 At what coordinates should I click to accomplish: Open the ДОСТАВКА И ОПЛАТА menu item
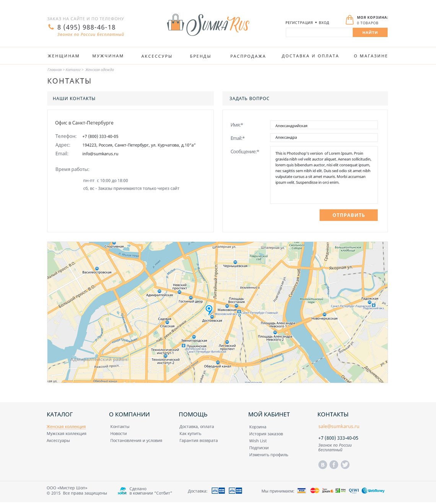[310, 56]
